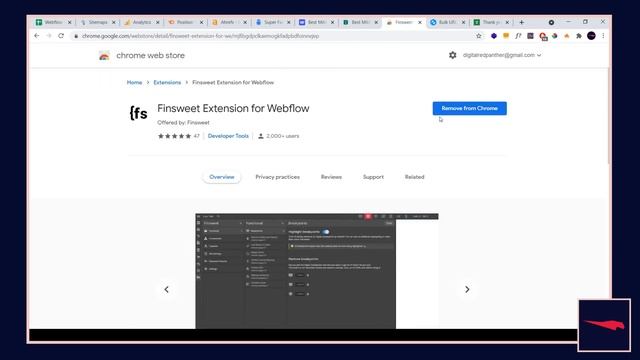The image size is (640, 360).
Task: Click the chrome web store rainbow logo
Action: [104, 56]
